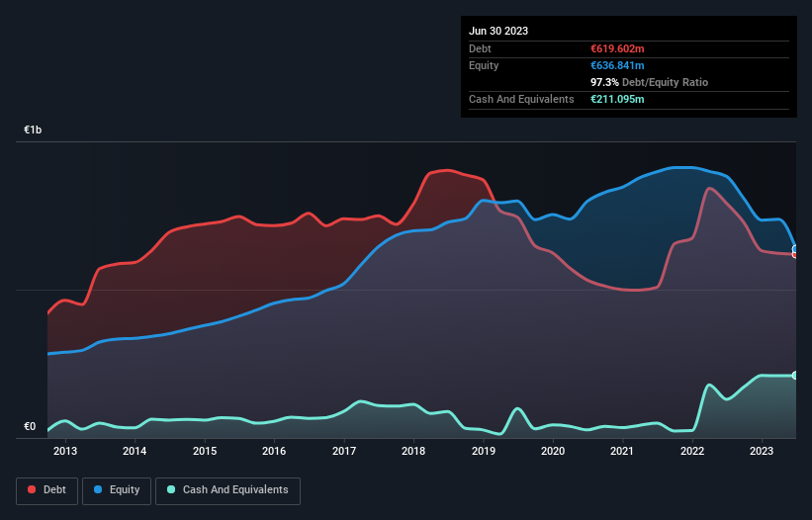
Task: Click the €0 y-axis label
Action: [30, 426]
